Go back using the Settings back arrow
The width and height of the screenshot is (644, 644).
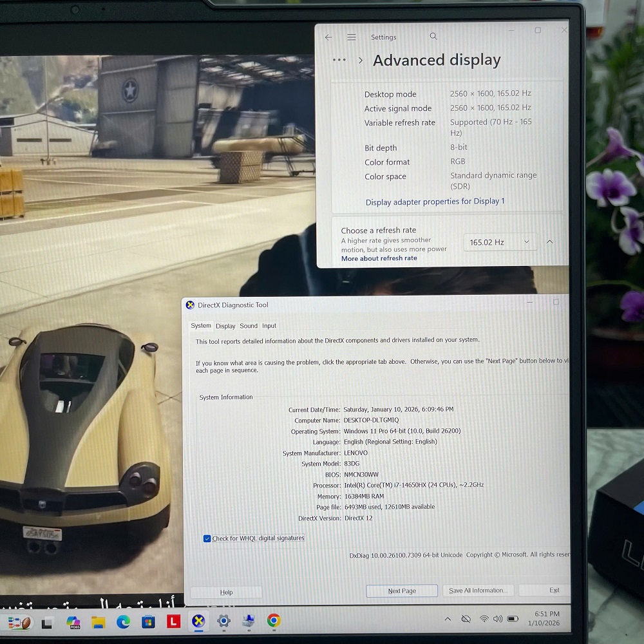pos(328,37)
